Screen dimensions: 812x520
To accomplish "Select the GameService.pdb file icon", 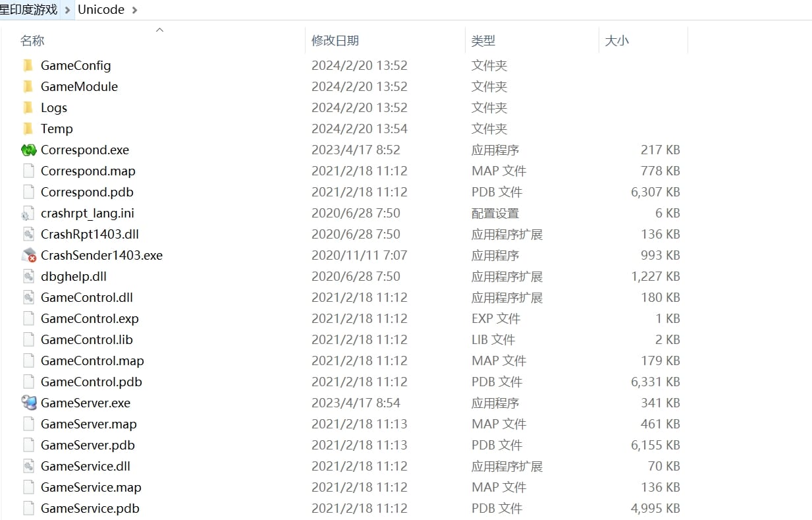I will coord(28,508).
